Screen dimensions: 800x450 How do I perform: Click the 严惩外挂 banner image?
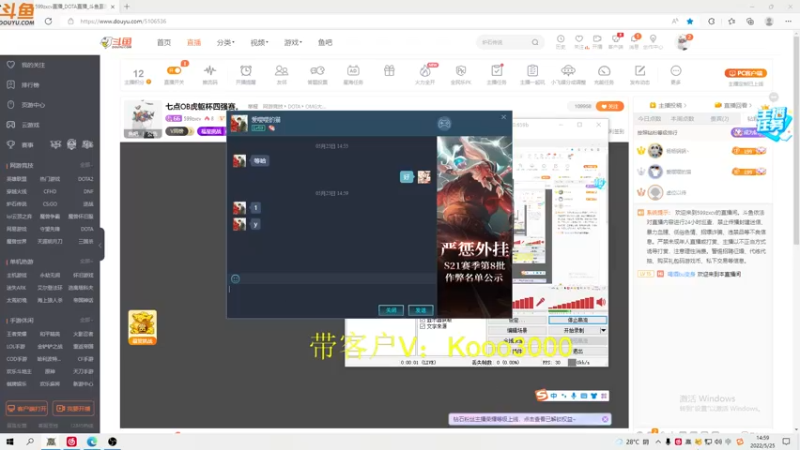tap(474, 227)
